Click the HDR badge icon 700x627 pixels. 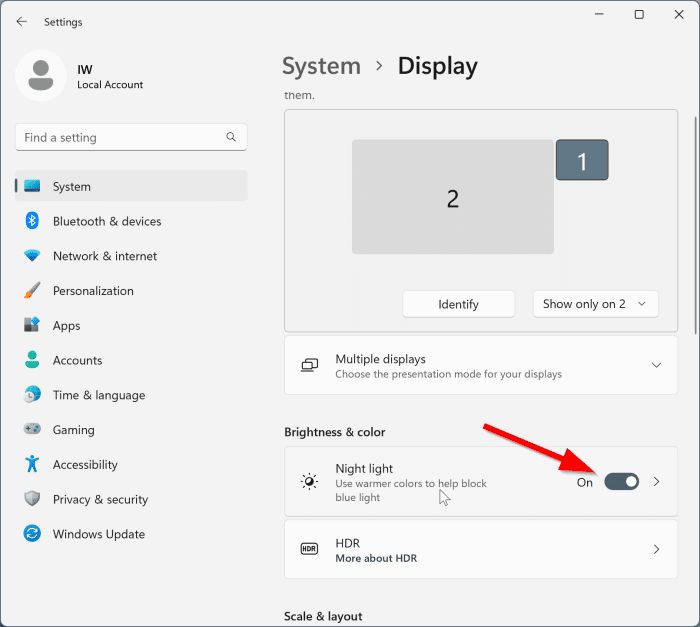[309, 549]
